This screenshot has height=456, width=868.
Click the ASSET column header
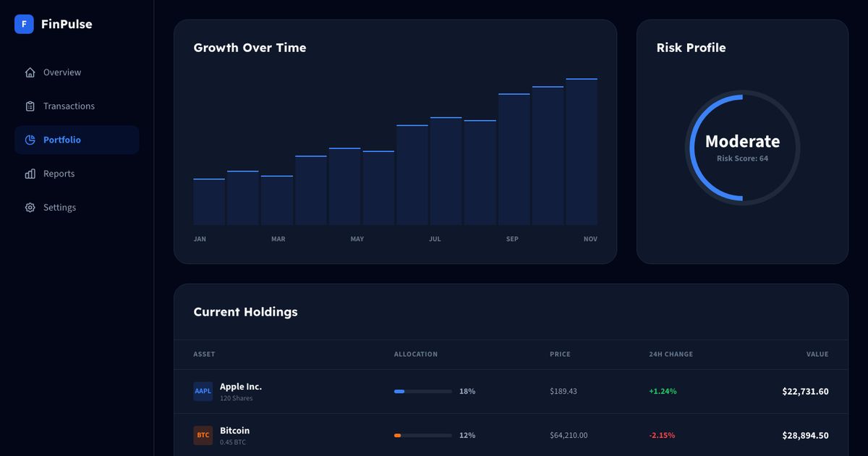point(204,355)
